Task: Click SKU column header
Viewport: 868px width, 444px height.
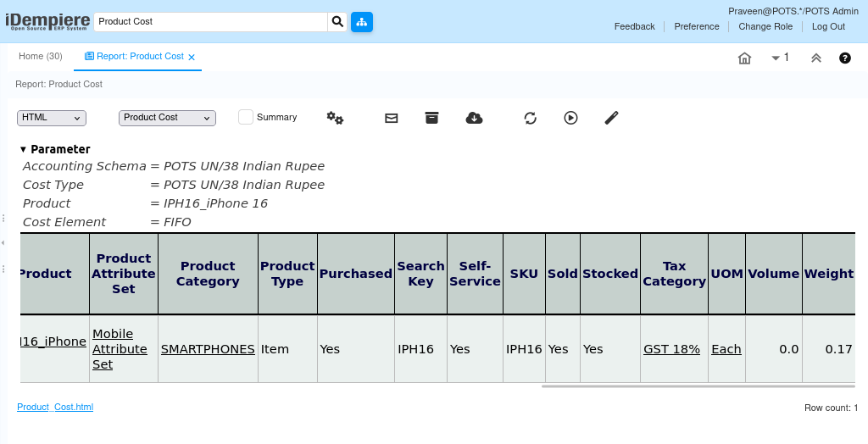Action: (x=524, y=274)
